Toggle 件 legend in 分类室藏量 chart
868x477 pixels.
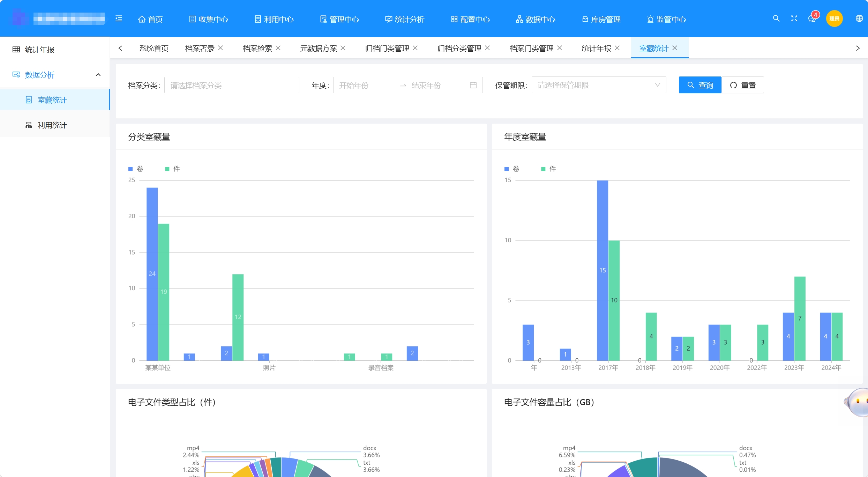pyautogui.click(x=172, y=169)
